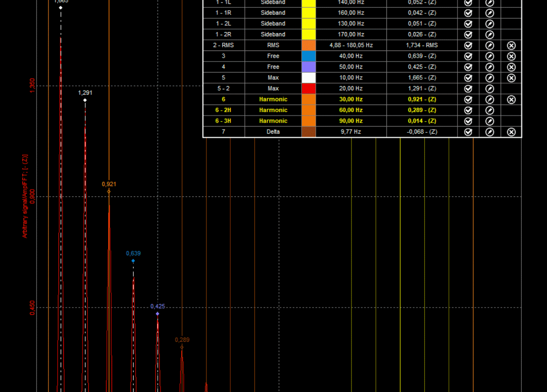Open brown color swatch of delta marker 7
Screen dimensions: 547x392
pos(309,132)
